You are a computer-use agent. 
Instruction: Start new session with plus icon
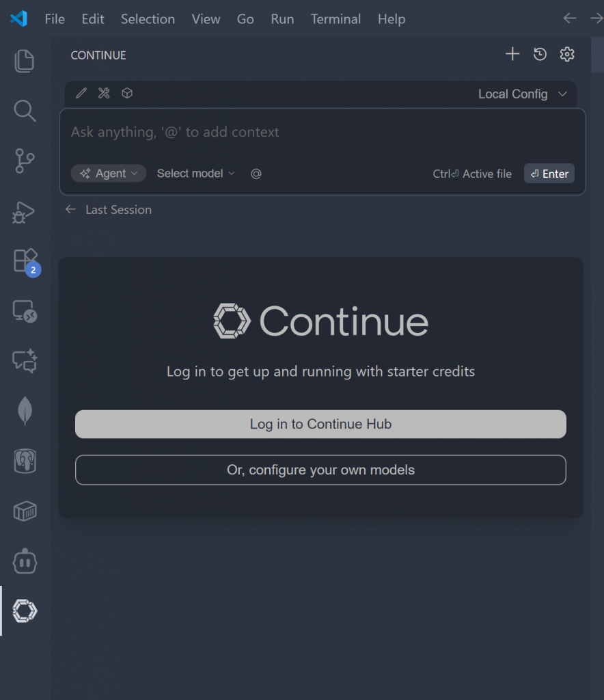point(512,55)
